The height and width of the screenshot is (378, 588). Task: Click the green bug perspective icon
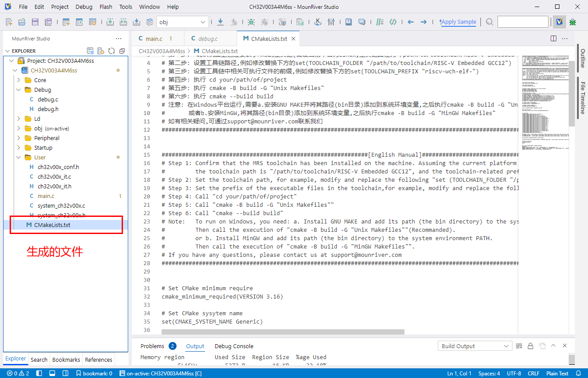(573, 22)
